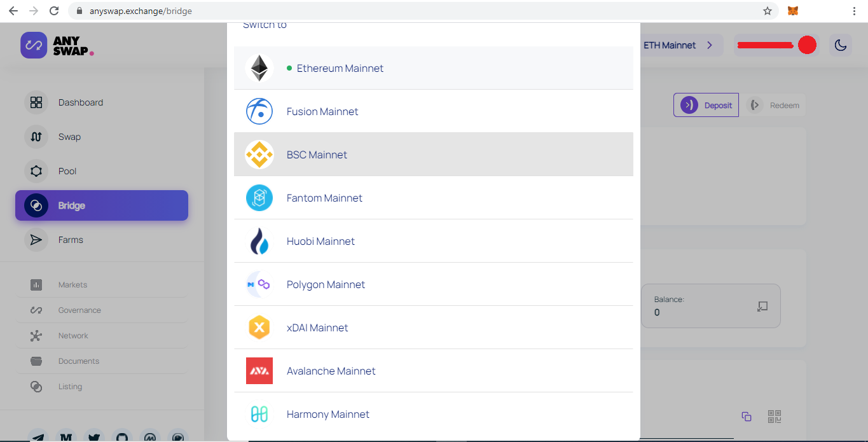The height and width of the screenshot is (442, 868).
Task: Click the Anyswap logo icon
Action: 34,45
